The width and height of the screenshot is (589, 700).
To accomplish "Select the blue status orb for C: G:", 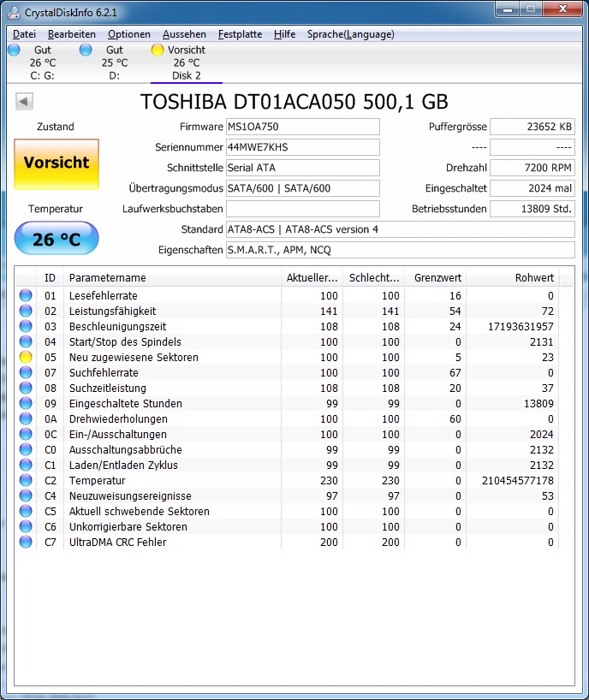I will pos(15,50).
